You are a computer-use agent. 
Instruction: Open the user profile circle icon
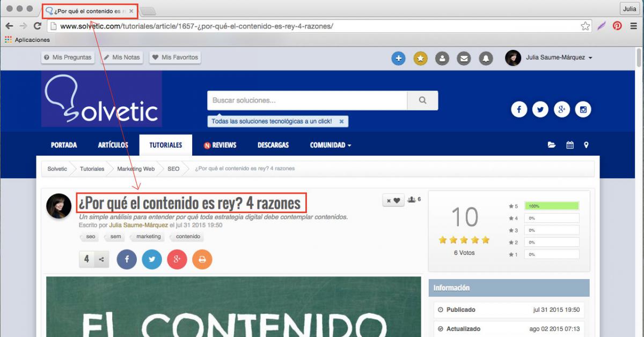click(442, 58)
